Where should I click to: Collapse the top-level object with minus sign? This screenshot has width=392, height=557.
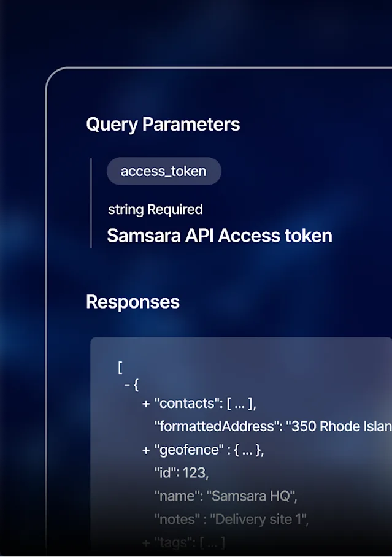[127, 385]
